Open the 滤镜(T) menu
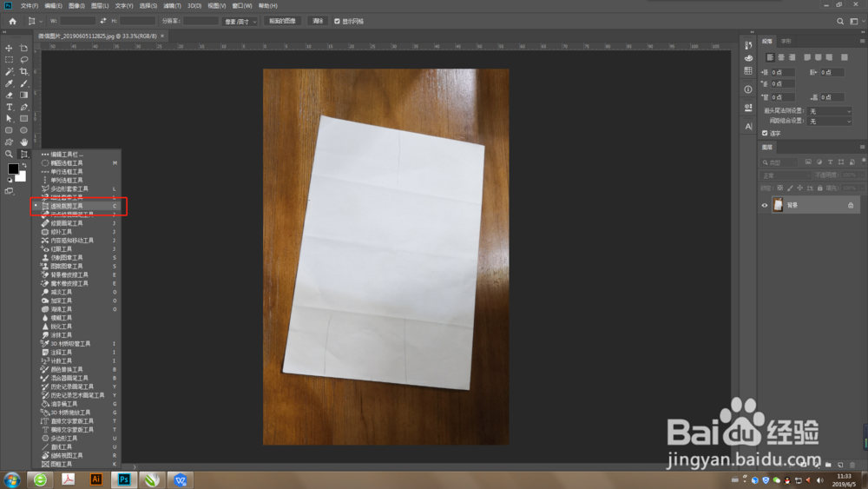The image size is (868, 489). click(x=172, y=5)
